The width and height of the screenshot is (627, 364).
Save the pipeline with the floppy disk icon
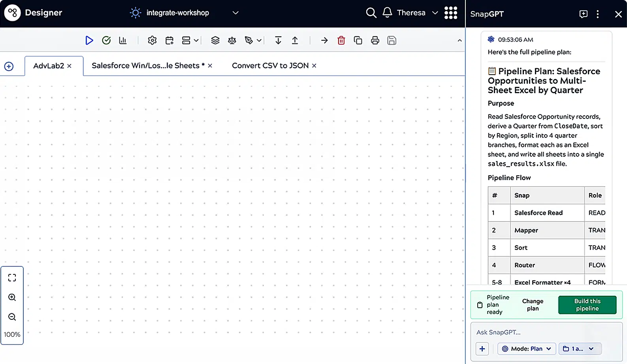[x=392, y=40]
